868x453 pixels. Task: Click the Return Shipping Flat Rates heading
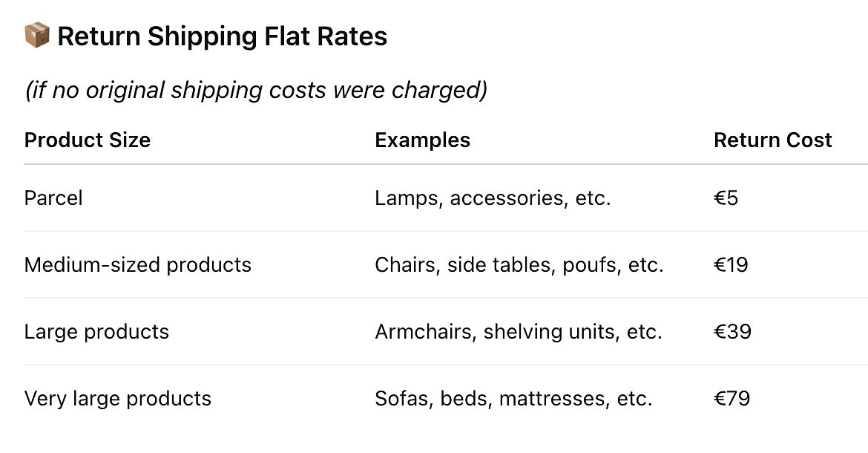click(222, 36)
